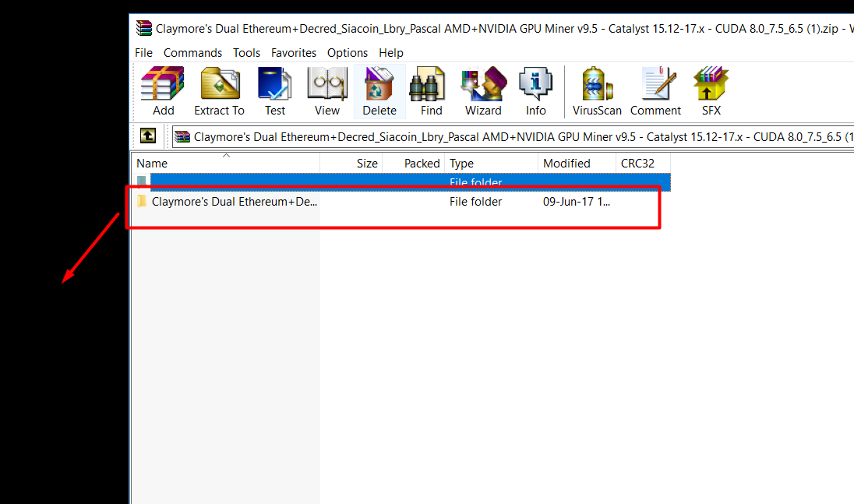Click the View file toolbar icon

pyautogui.click(x=326, y=91)
